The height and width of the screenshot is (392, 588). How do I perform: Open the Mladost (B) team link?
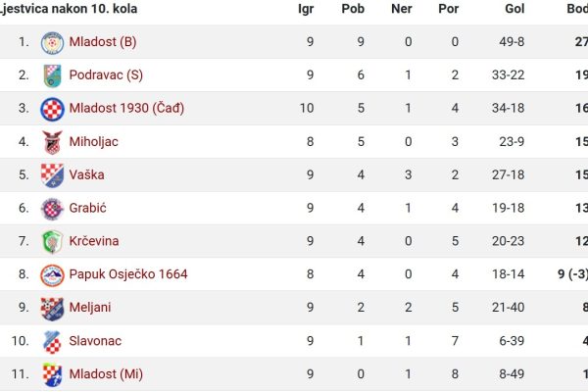(103, 41)
